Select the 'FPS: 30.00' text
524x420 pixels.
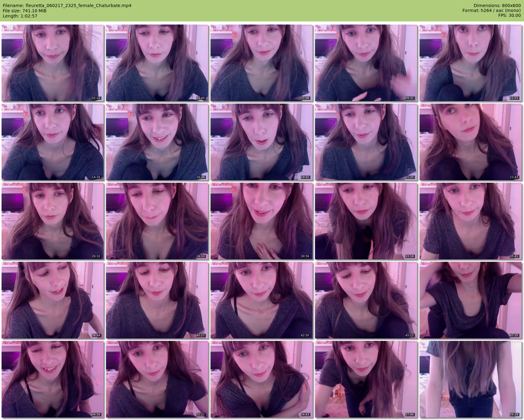pyautogui.click(x=510, y=15)
